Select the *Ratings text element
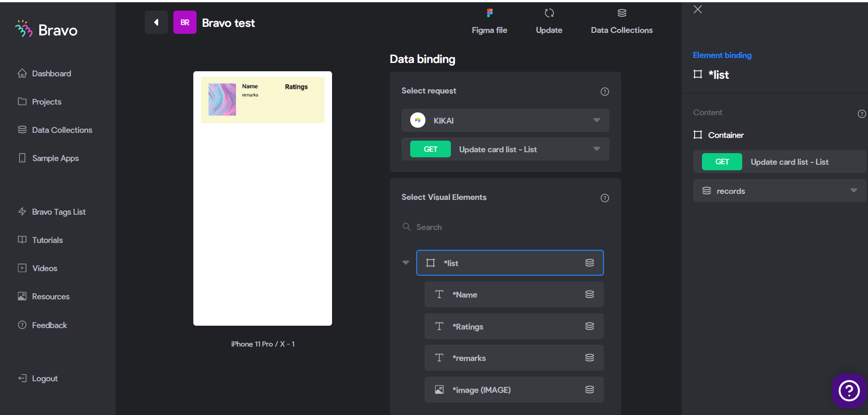Viewport: 868px width, 415px height. click(514, 326)
